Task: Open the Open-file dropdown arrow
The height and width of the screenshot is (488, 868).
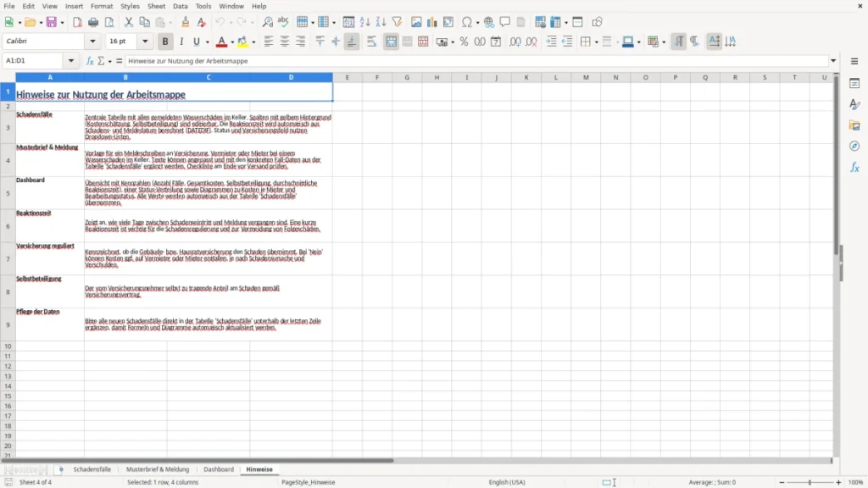Action: (x=41, y=23)
